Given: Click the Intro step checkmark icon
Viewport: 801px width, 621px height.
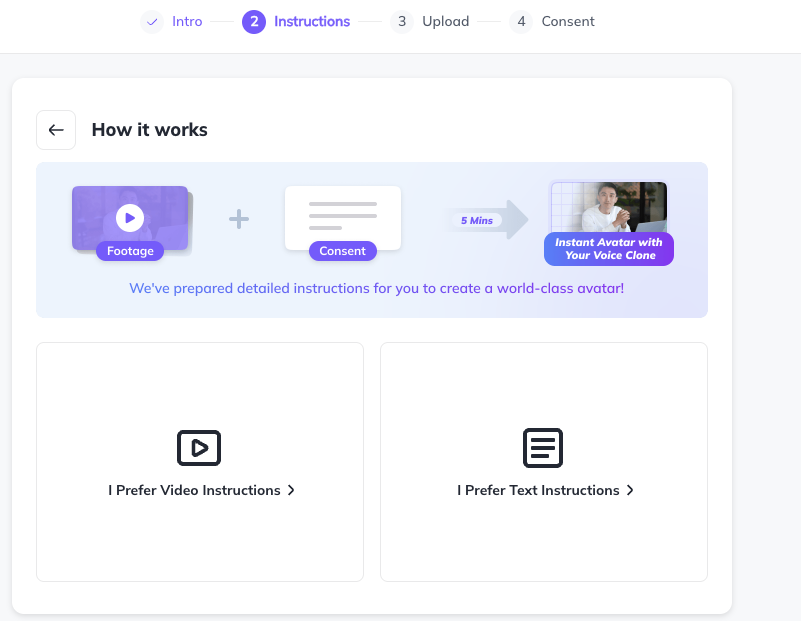Looking at the screenshot, I should pos(152,21).
